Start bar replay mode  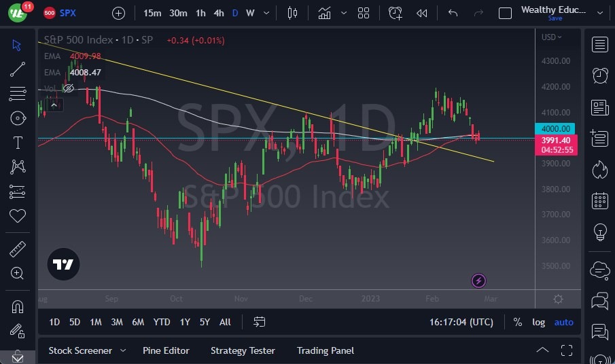[x=422, y=13]
